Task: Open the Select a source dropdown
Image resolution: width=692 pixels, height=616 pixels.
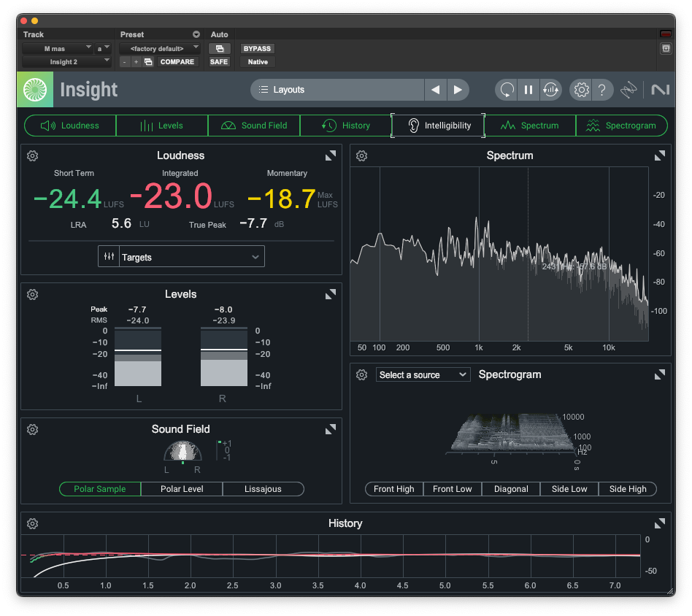Action: click(423, 374)
